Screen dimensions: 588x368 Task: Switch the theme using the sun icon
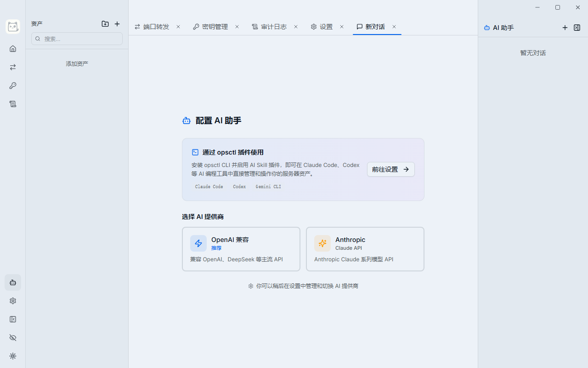[13, 356]
